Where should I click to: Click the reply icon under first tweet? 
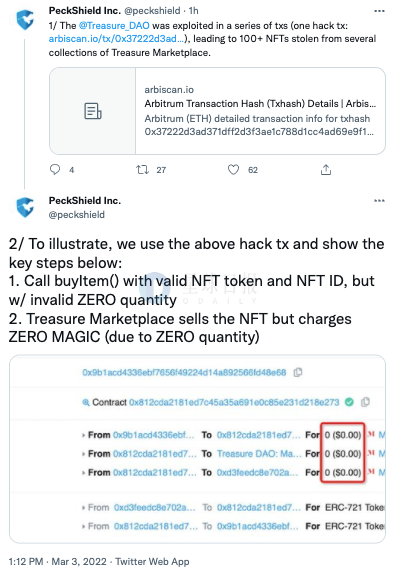pyautogui.click(x=55, y=169)
